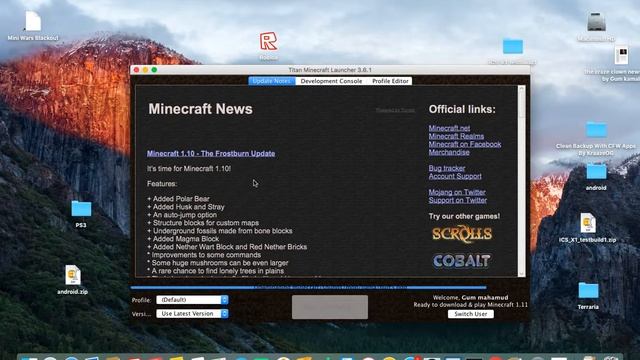
Task: Click the '+ An auto-jump option' line
Action: pyautogui.click(x=182, y=215)
